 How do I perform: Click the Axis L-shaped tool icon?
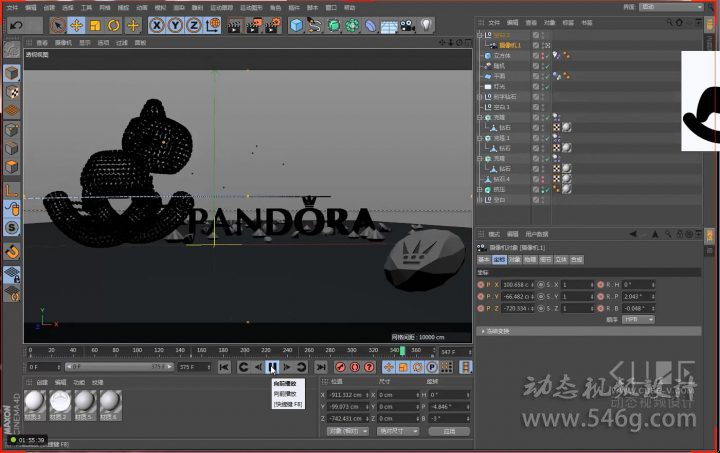point(12,190)
